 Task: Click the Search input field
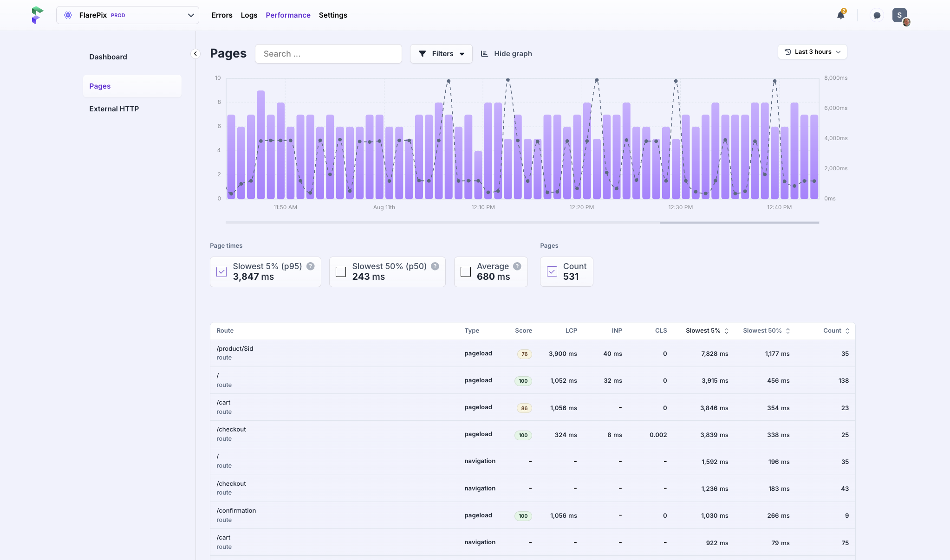(328, 54)
